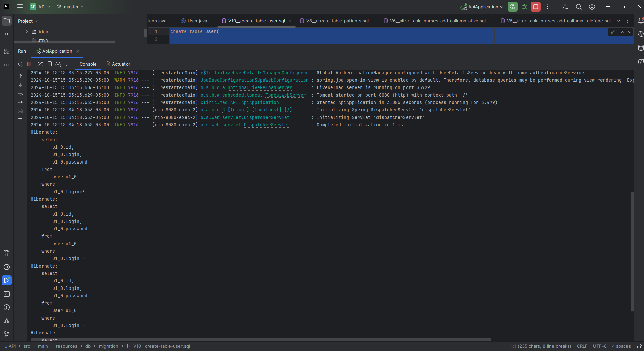Open Code With Me user icon

point(565,7)
